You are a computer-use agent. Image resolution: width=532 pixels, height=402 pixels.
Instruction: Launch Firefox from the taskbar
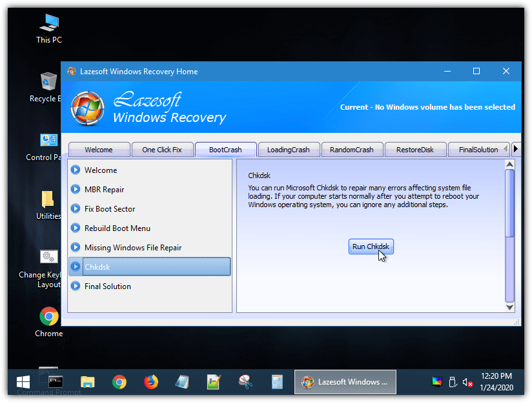tap(151, 382)
